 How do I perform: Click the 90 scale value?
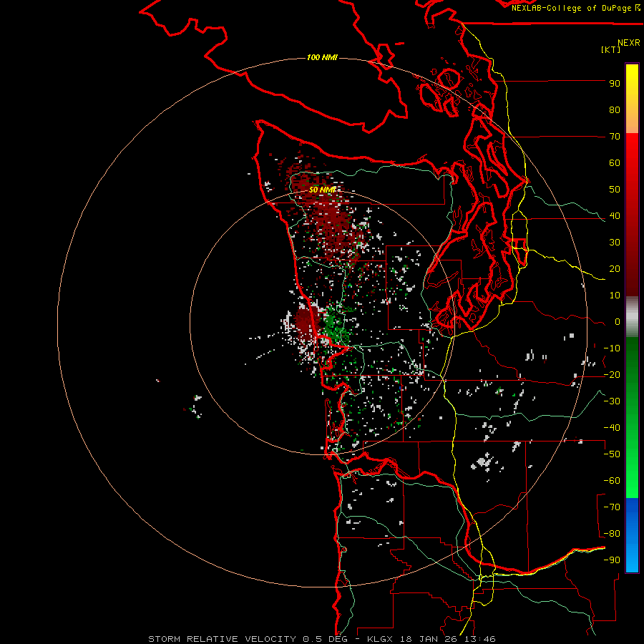click(x=615, y=84)
